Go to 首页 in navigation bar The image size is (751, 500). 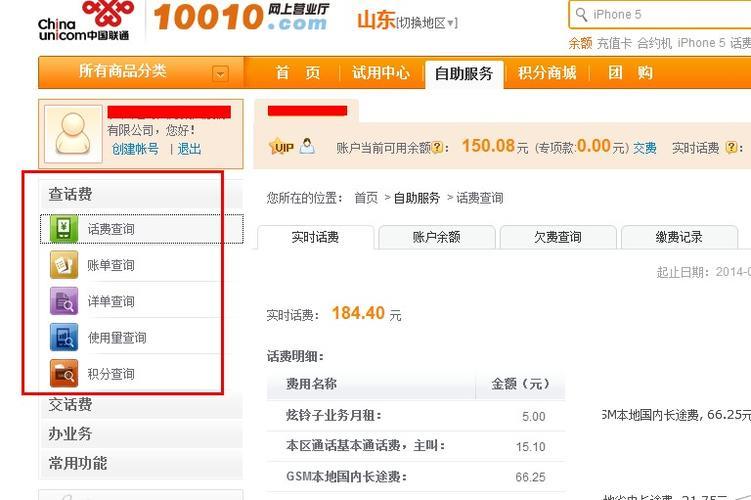(297, 73)
